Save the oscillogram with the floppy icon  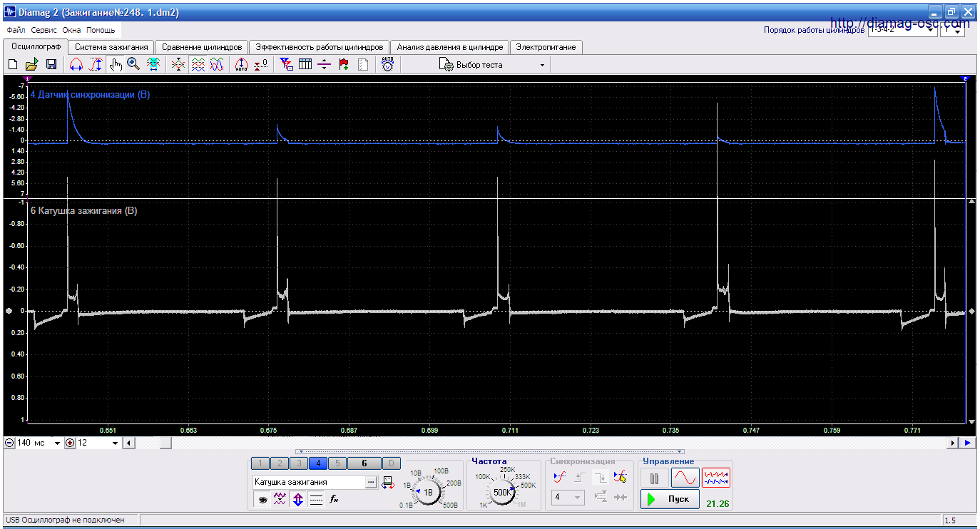tap(51, 65)
